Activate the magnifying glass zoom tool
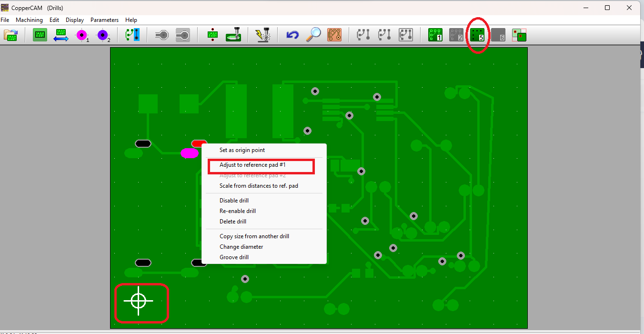Screen dimensions: 644x334 tap(313, 35)
